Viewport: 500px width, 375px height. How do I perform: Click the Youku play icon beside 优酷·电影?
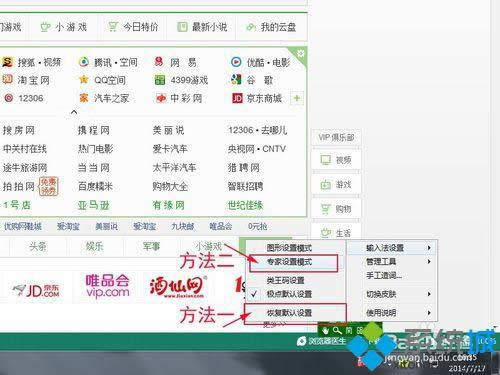(x=236, y=62)
